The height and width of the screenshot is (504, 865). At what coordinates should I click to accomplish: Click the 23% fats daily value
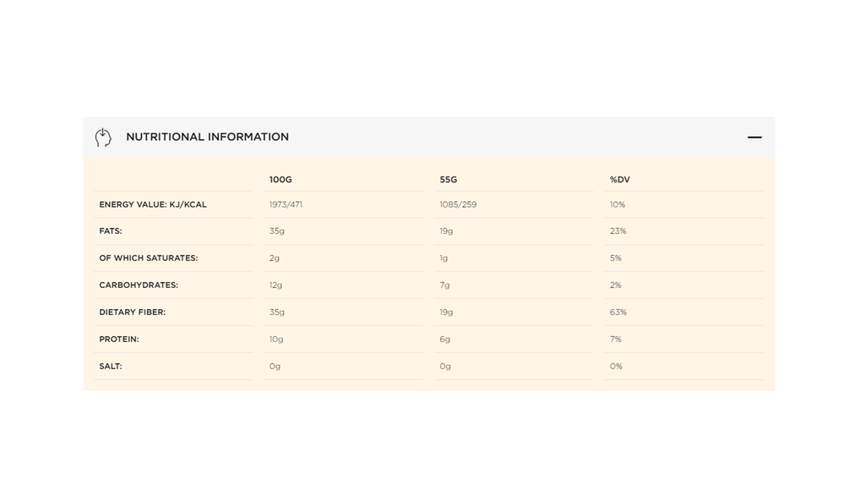pyautogui.click(x=618, y=230)
